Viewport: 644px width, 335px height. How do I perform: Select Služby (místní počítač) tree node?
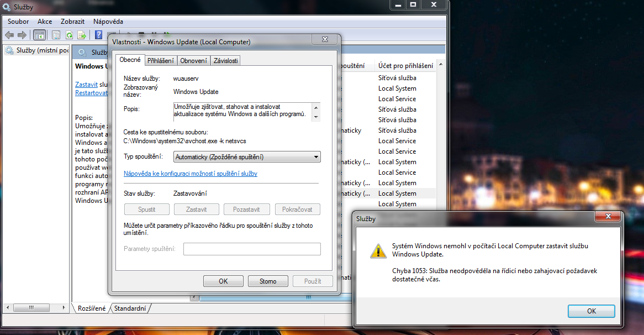36,51
